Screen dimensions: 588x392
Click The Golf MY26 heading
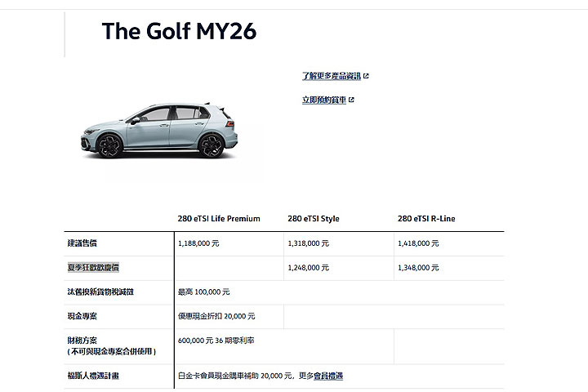point(179,31)
